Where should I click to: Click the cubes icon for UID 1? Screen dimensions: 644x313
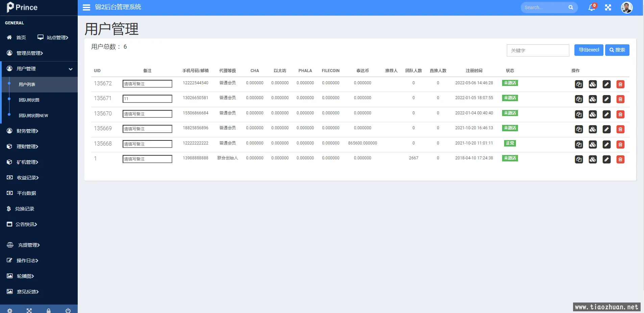tap(593, 159)
